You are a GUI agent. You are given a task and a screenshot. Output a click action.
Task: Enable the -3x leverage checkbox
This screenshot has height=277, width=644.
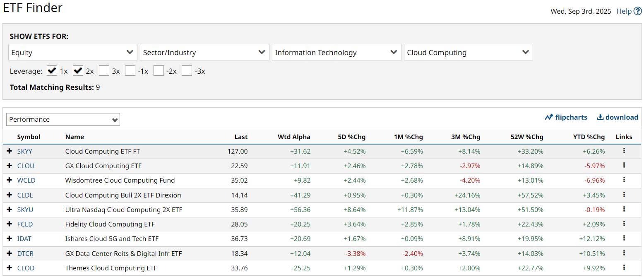pyautogui.click(x=187, y=71)
